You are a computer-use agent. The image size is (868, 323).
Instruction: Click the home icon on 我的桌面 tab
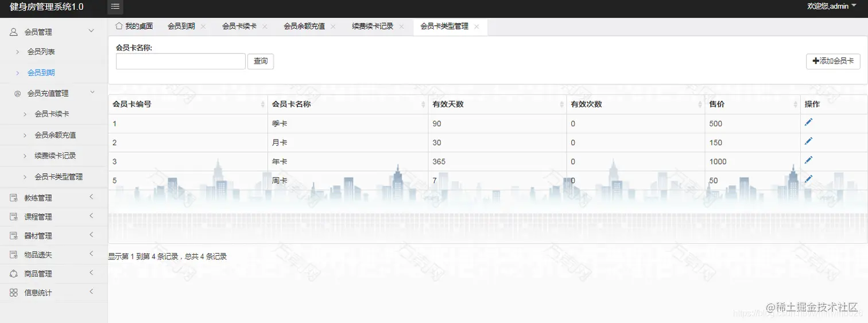point(119,26)
